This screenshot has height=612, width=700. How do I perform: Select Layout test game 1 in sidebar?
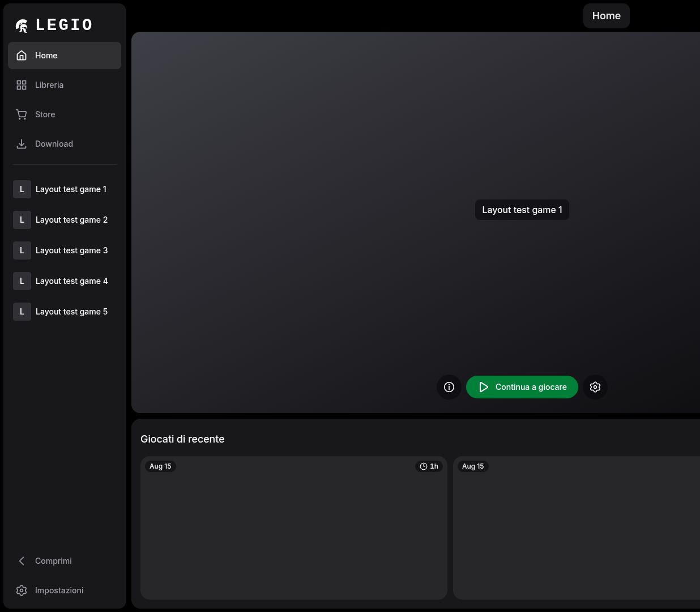coord(65,189)
